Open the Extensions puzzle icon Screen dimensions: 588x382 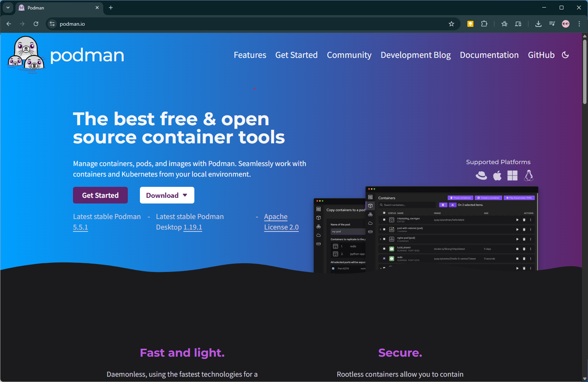click(484, 24)
